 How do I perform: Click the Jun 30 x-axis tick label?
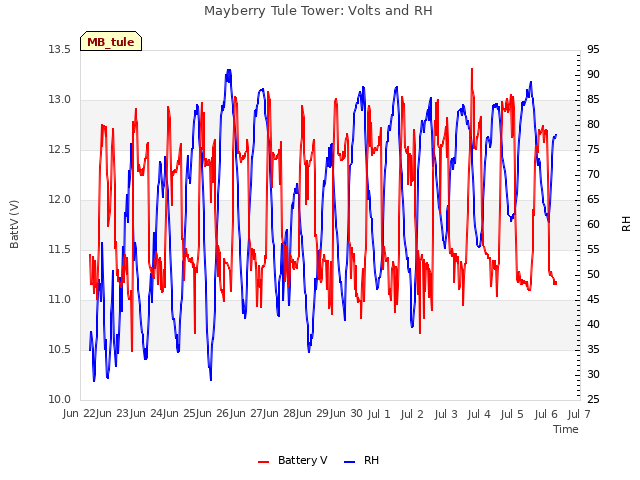click(x=346, y=413)
